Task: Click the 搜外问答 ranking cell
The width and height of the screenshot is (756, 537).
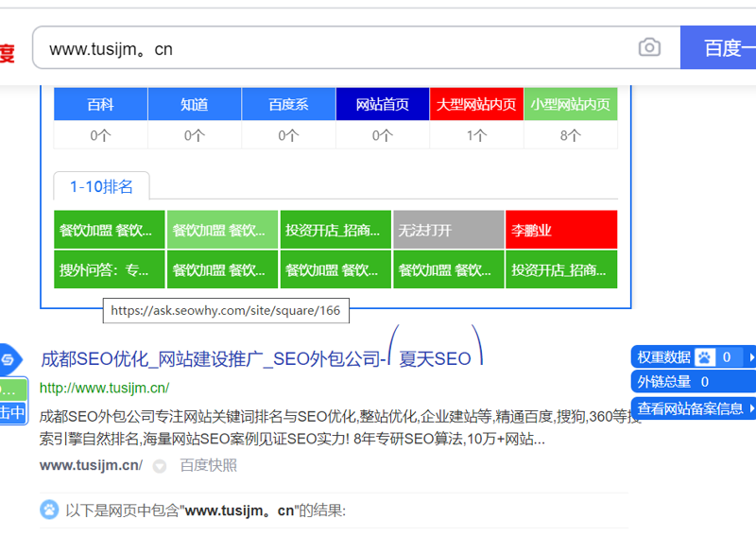Action: (110, 269)
